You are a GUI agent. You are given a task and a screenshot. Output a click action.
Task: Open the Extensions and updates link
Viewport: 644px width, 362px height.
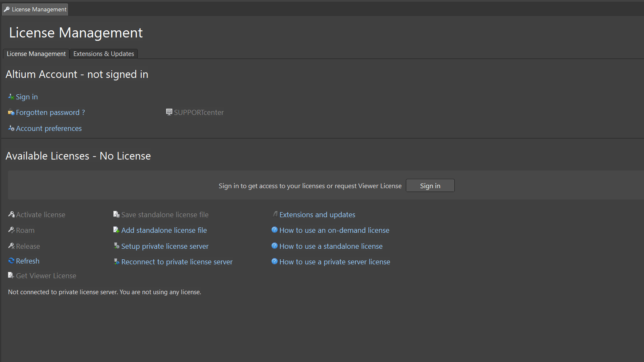[x=317, y=215]
